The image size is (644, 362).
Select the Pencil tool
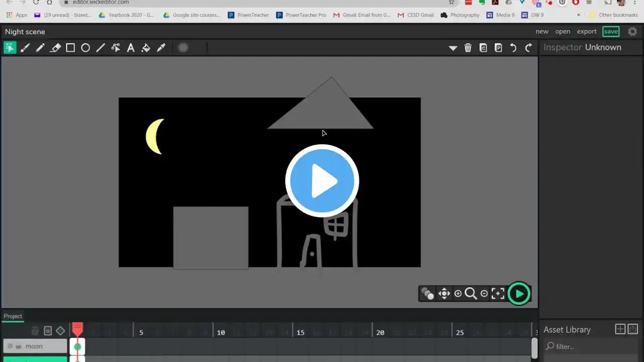(x=40, y=48)
